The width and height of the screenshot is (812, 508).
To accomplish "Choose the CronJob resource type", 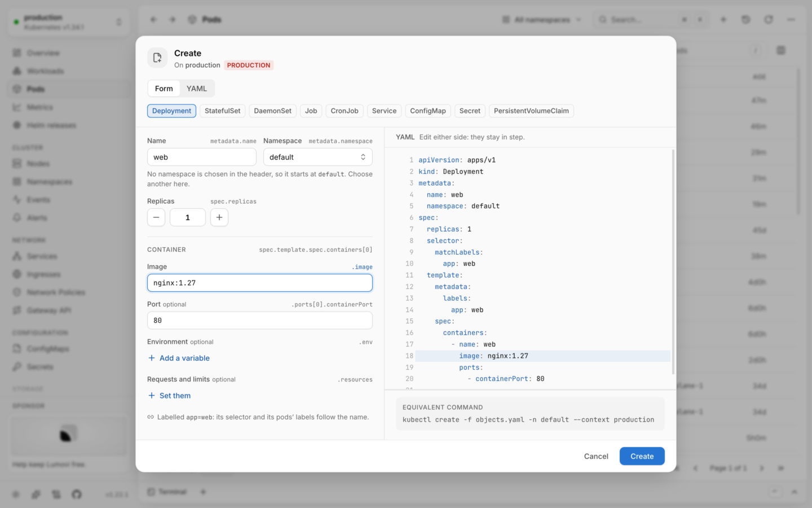I will coord(345,111).
